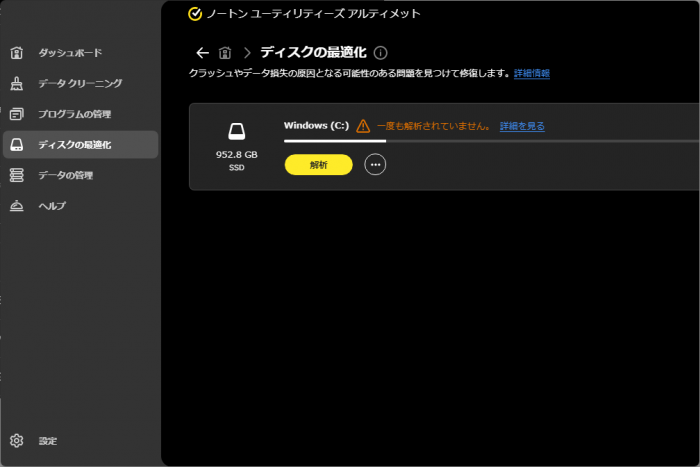This screenshot has width=700, height=467.
Task: Open ダッシュボード menu item
Action: [x=80, y=53]
